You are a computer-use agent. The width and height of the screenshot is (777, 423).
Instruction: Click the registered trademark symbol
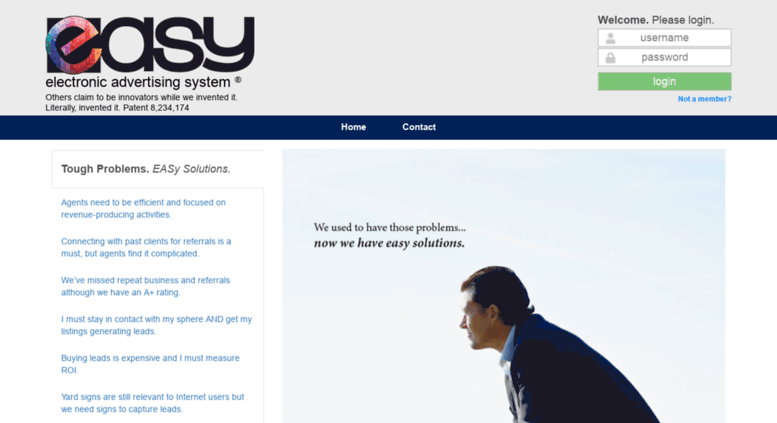pos(238,79)
